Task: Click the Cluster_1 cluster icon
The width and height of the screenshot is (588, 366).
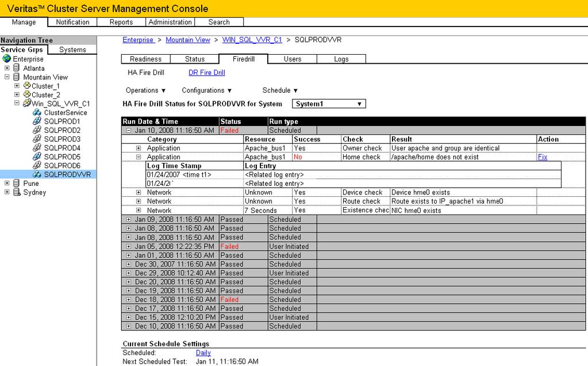Action: (27, 86)
